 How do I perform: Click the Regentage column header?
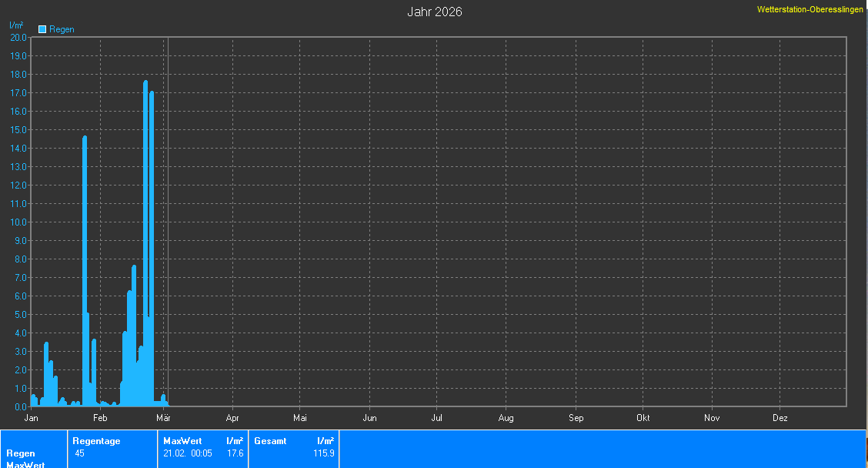(x=96, y=441)
